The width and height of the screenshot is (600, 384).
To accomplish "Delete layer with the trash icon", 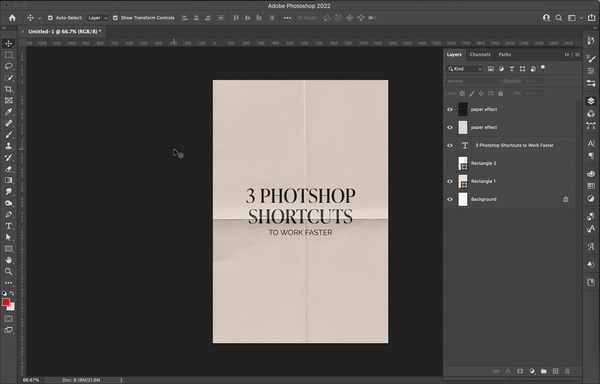I will (x=567, y=371).
